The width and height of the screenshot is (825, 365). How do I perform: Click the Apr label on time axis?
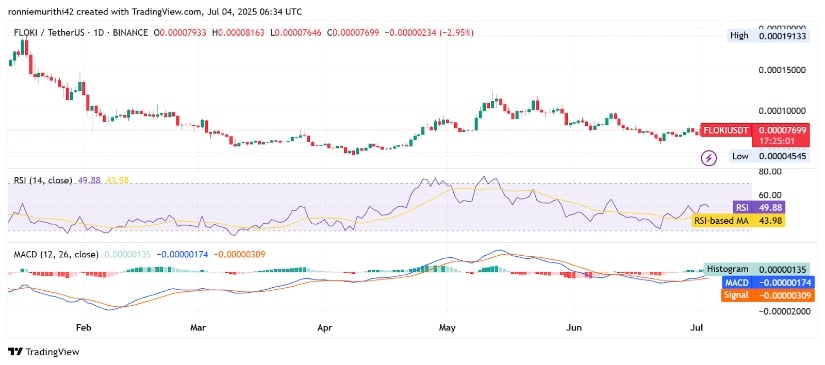[x=325, y=328]
